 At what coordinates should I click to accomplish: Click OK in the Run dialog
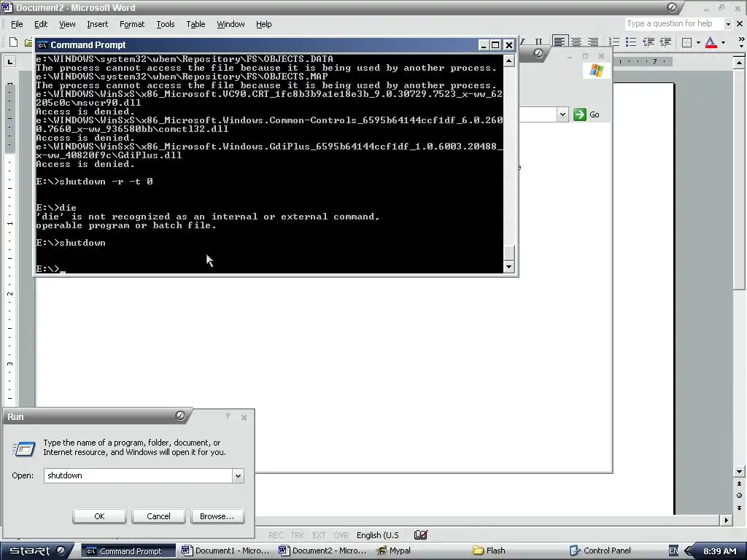(x=99, y=516)
